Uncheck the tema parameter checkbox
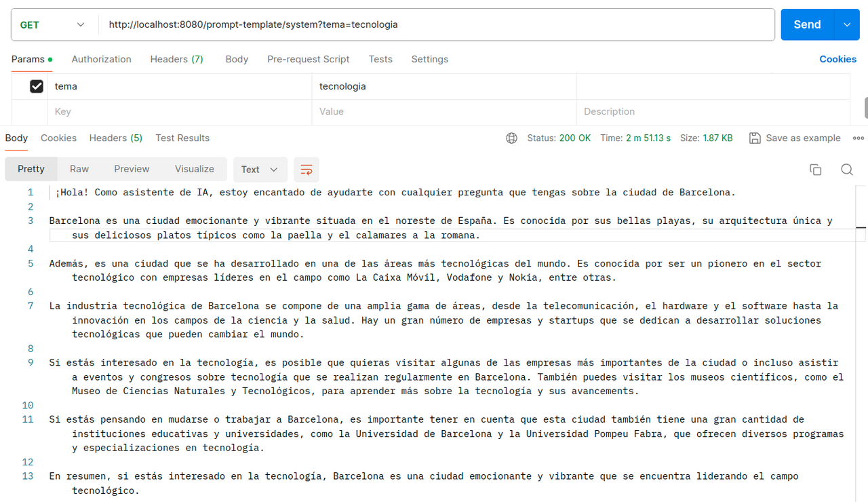Image resolution: width=868 pixels, height=502 pixels. [37, 86]
